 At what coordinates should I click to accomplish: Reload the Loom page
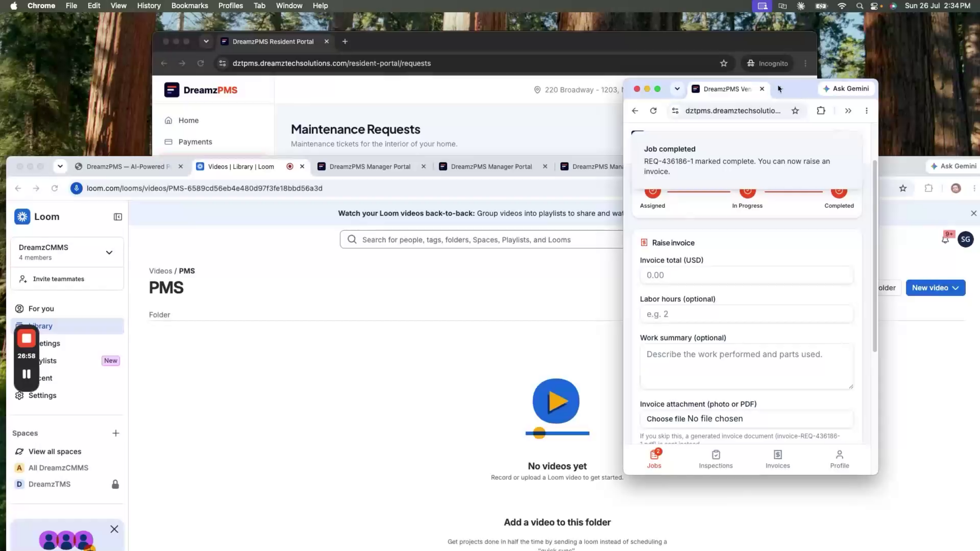pos(54,188)
